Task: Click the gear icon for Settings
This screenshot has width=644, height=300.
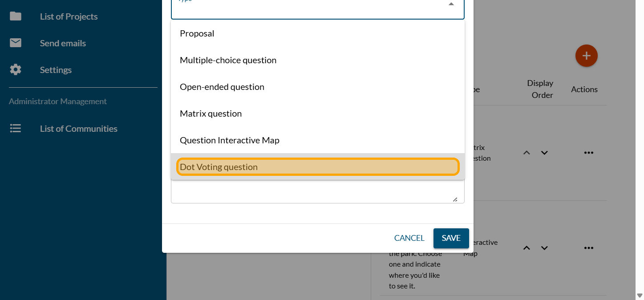Action: click(x=16, y=70)
